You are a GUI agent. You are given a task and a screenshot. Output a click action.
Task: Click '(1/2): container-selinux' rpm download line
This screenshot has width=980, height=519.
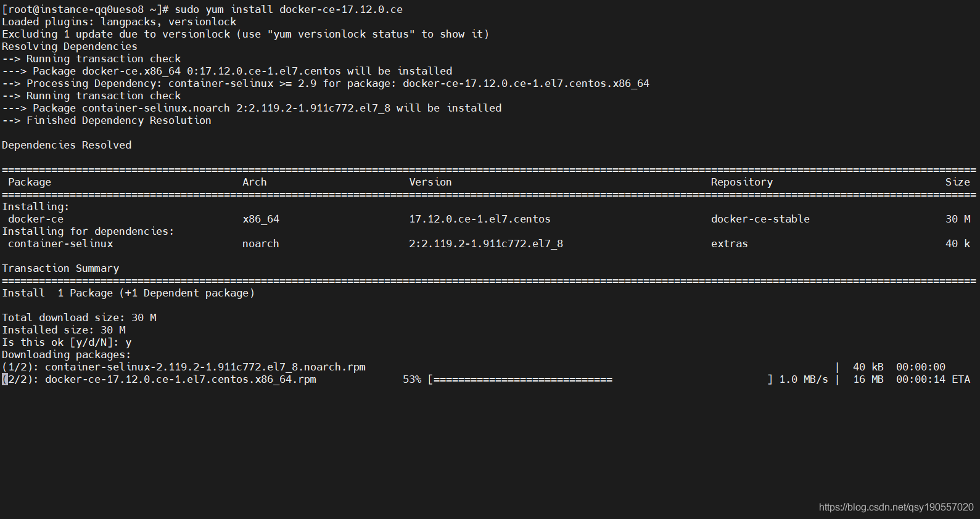click(474, 367)
